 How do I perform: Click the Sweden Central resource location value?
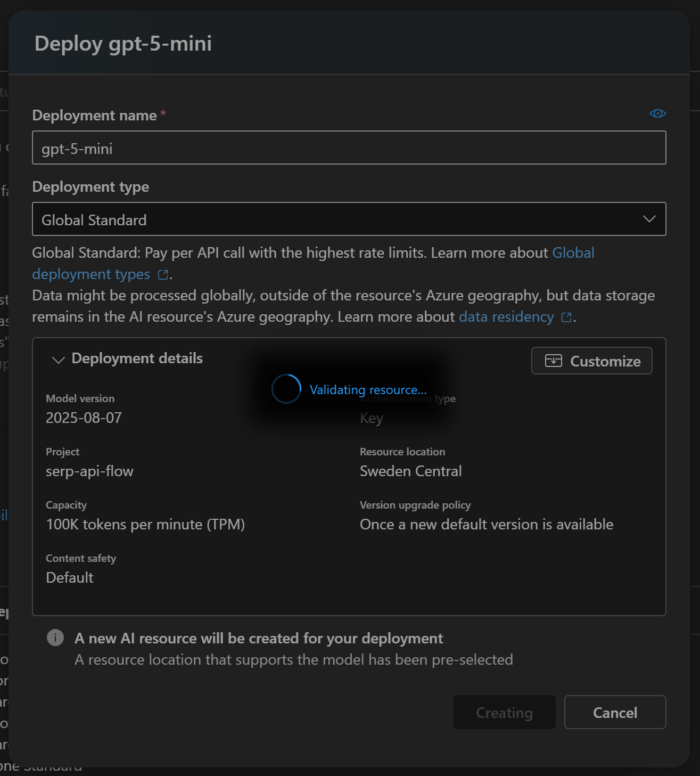point(410,471)
